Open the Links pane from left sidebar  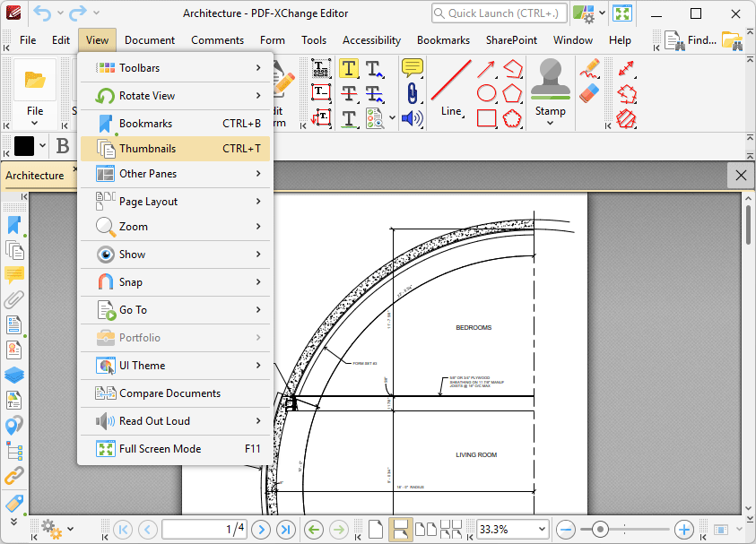point(14,475)
